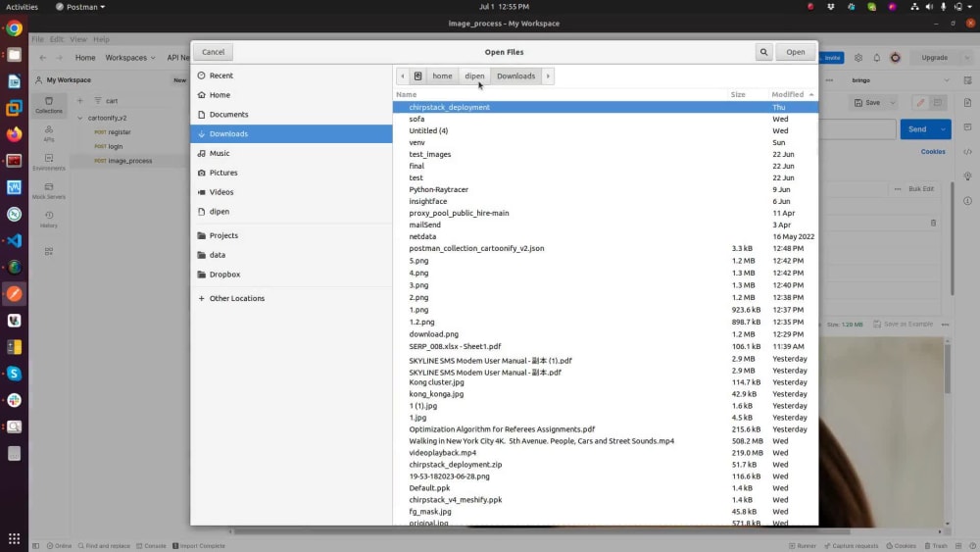Click the Open button in file dialog
980x552 pixels.
(795, 52)
